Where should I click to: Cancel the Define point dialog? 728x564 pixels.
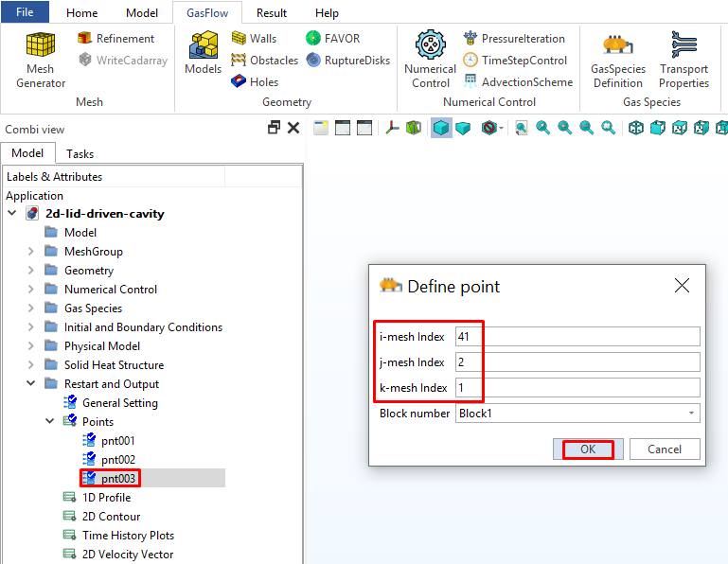[664, 449]
